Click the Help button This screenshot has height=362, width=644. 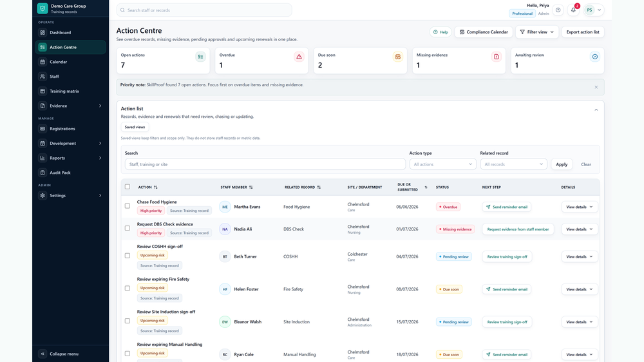[x=440, y=32]
